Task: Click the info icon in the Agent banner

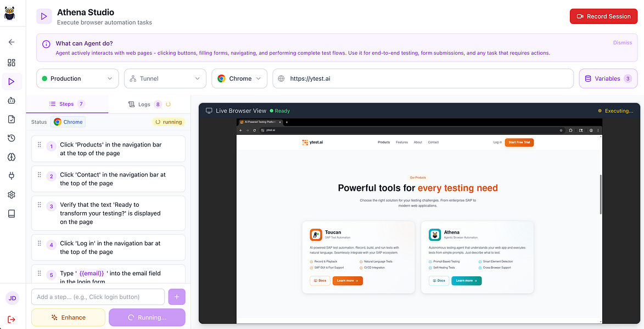Action: coord(47,43)
